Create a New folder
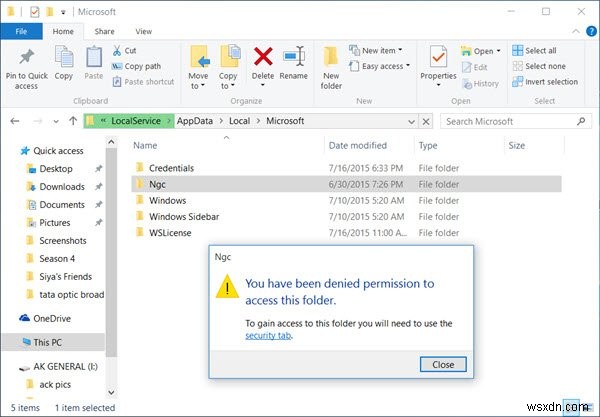 pos(331,68)
